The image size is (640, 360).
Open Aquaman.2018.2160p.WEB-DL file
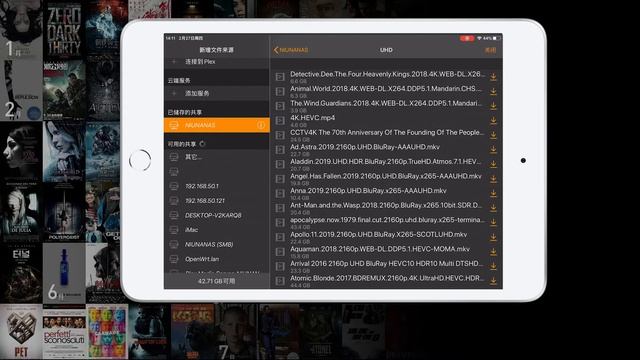(380, 249)
